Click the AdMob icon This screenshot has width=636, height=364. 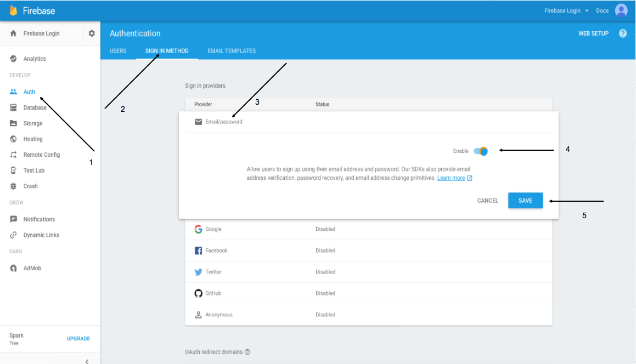(13, 268)
